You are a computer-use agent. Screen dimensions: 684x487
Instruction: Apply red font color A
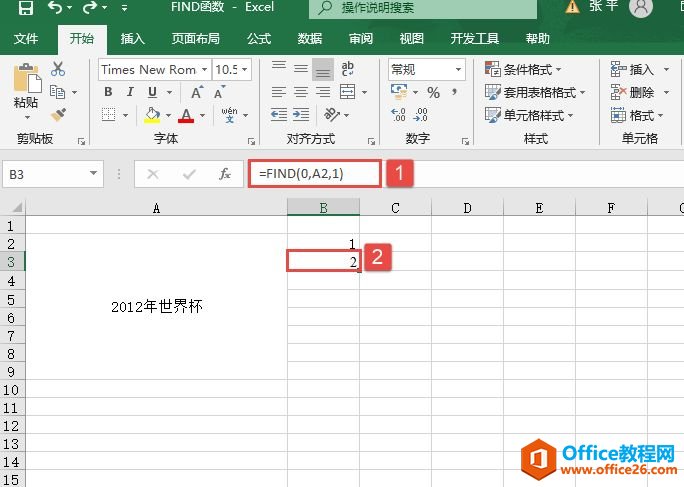click(186, 116)
